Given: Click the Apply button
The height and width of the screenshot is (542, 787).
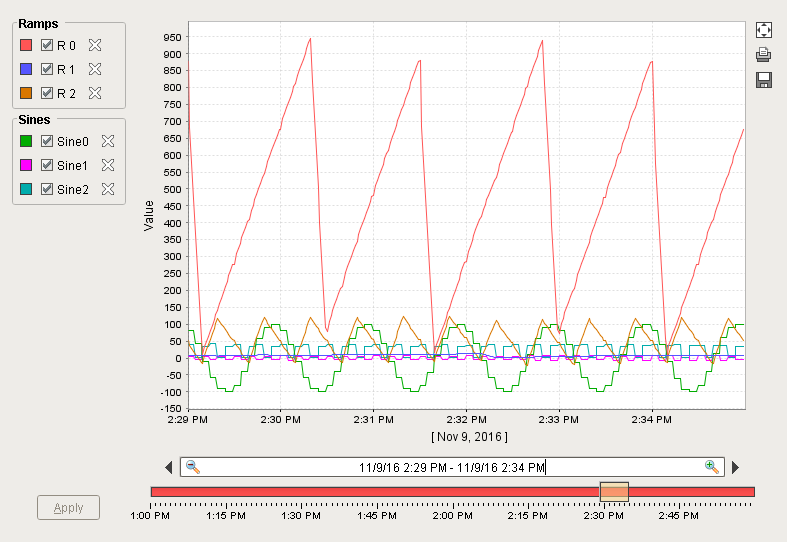Looking at the screenshot, I should pos(68,507).
